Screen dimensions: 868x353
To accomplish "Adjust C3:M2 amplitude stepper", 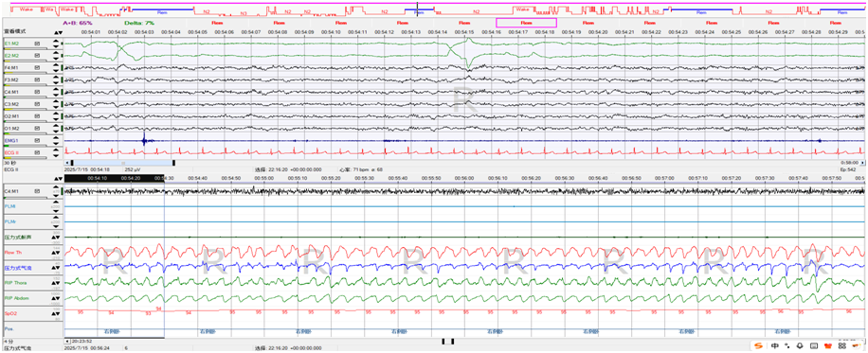I will [57, 104].
